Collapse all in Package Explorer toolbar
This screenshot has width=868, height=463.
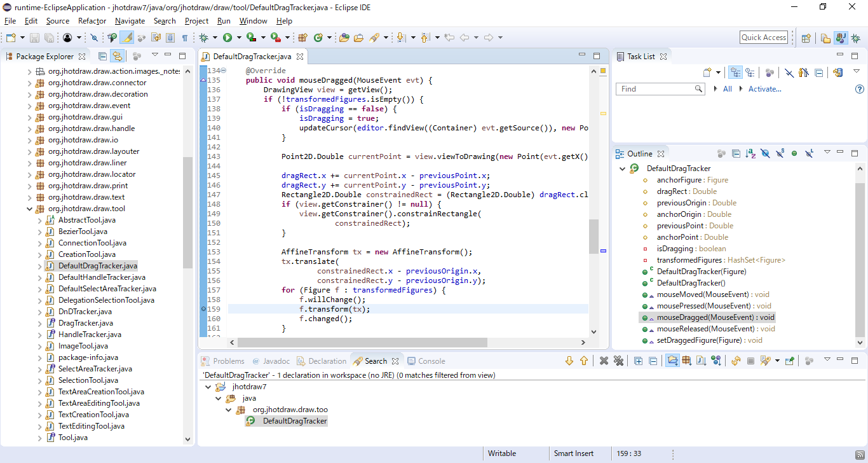pos(102,56)
